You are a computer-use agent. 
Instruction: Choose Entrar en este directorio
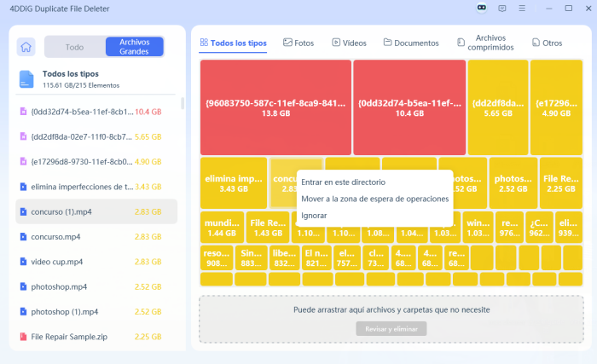pos(343,182)
